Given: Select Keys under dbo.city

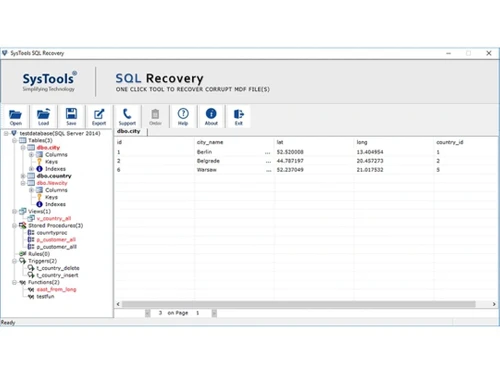Looking at the screenshot, I should [x=51, y=162].
